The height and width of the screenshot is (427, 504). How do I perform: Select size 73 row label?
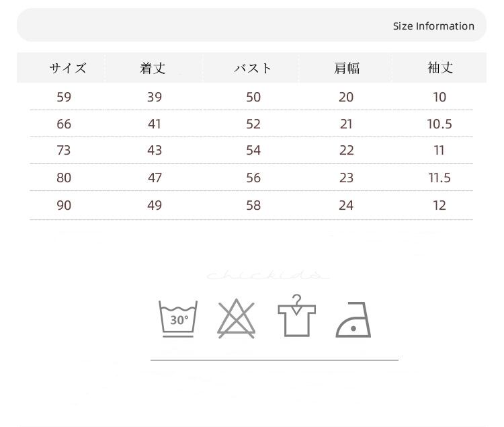click(x=64, y=151)
